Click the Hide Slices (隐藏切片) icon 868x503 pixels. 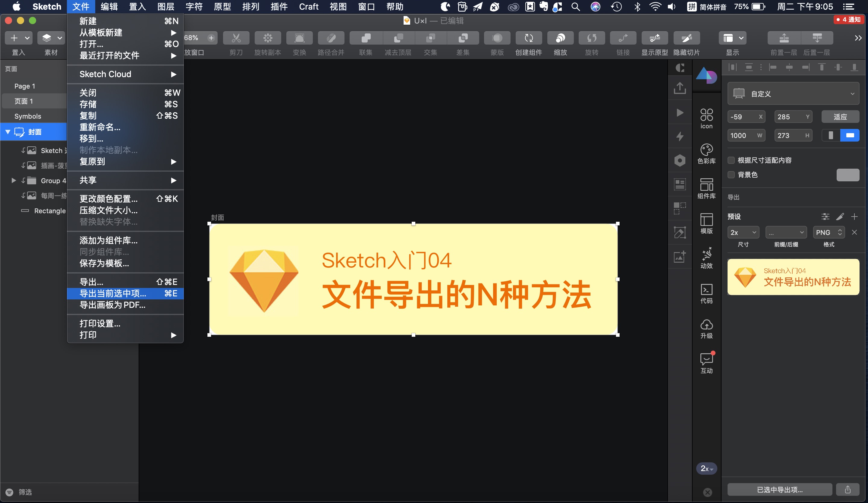click(687, 38)
